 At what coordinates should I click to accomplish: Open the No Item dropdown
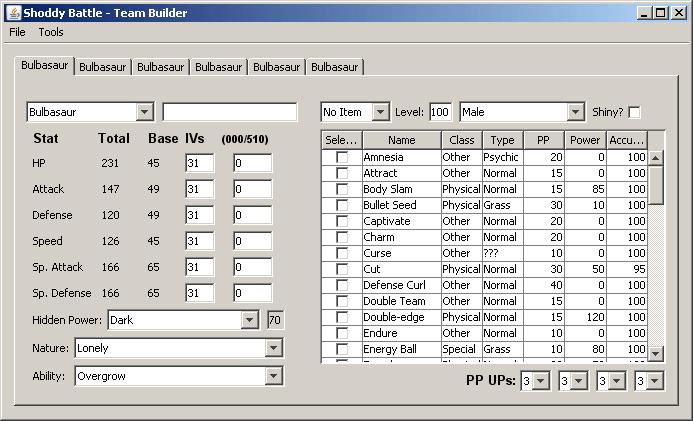pos(355,112)
